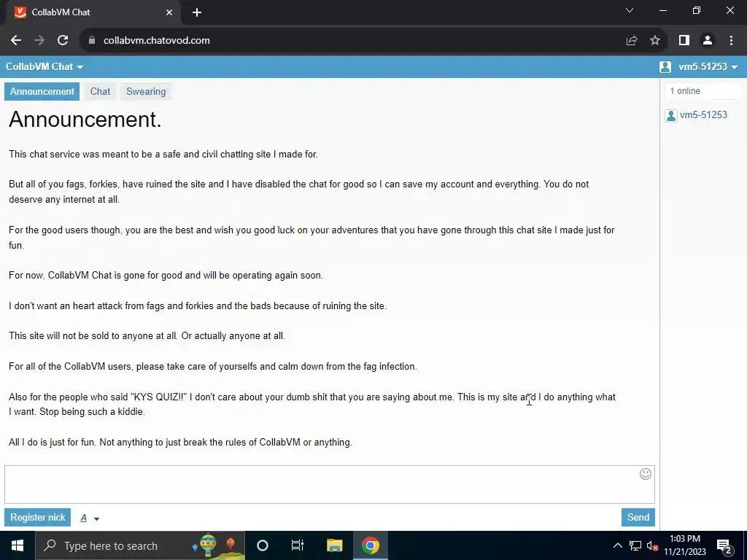747x560 pixels.
Task: Click the Cortana circle icon on taskbar
Action: (263, 545)
